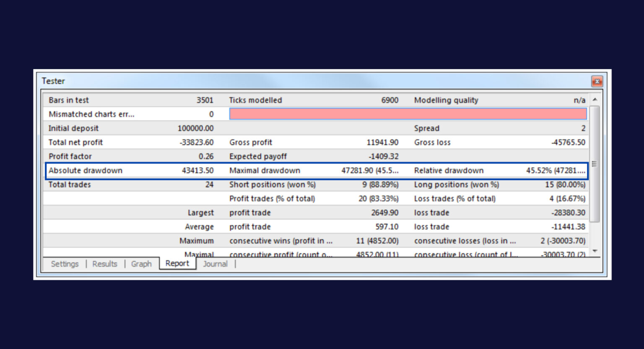Viewport: 644px width, 349px height.
Task: Click the ticks value 6900
Action: click(x=390, y=100)
